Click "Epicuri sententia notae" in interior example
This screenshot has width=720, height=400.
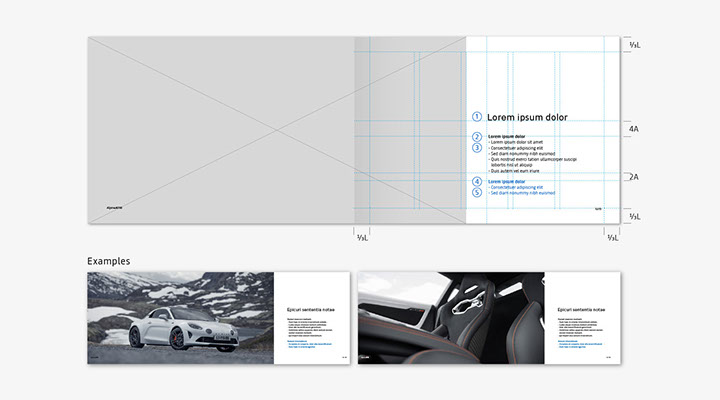(579, 311)
